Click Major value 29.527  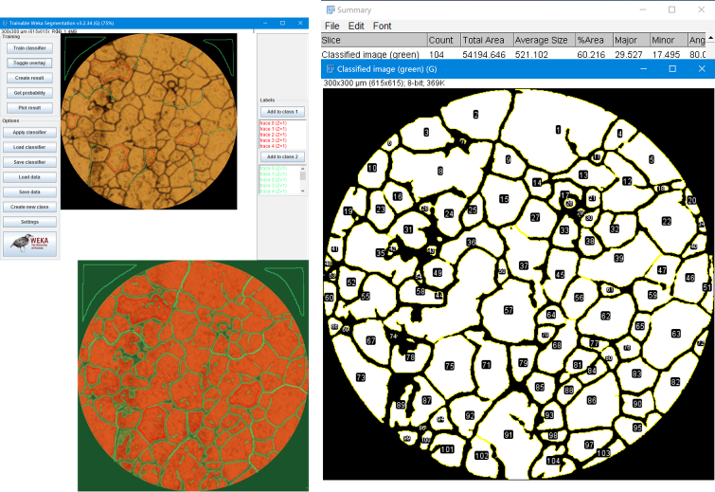click(x=628, y=55)
